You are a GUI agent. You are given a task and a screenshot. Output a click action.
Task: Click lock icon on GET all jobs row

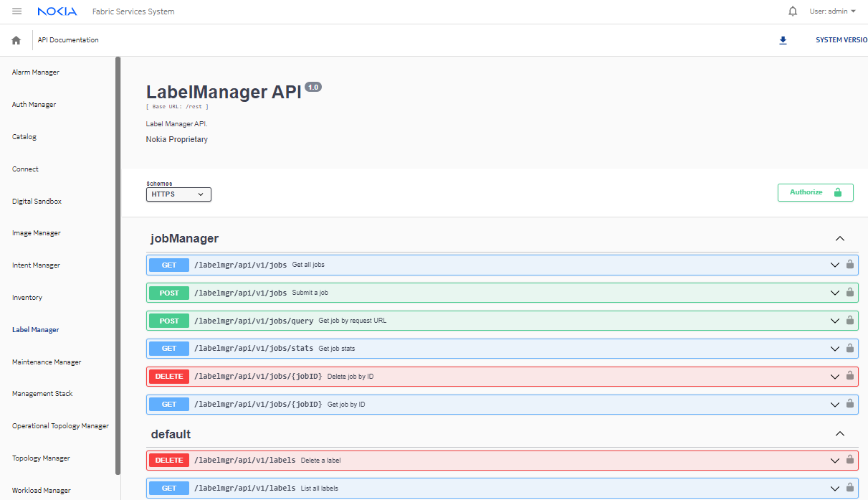click(850, 265)
